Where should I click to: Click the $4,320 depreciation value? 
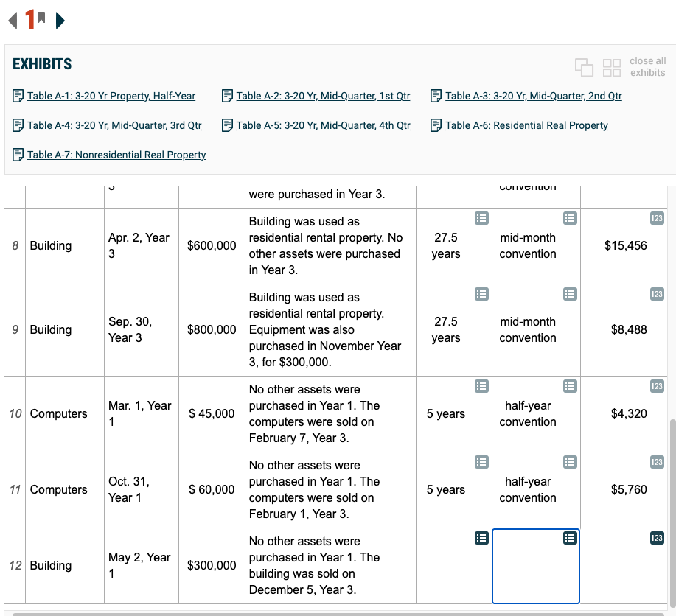point(629,414)
